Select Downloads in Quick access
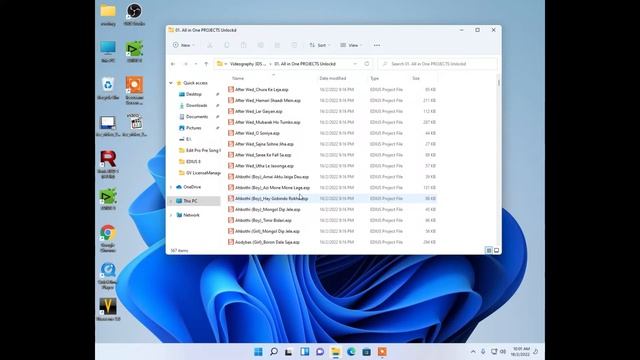The width and height of the screenshot is (640, 360). tap(197, 105)
